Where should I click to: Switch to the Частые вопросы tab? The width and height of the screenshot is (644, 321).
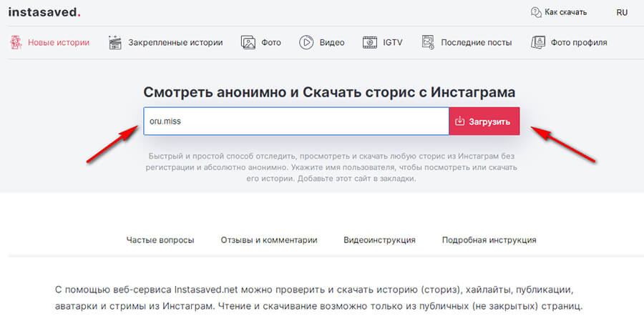(160, 240)
